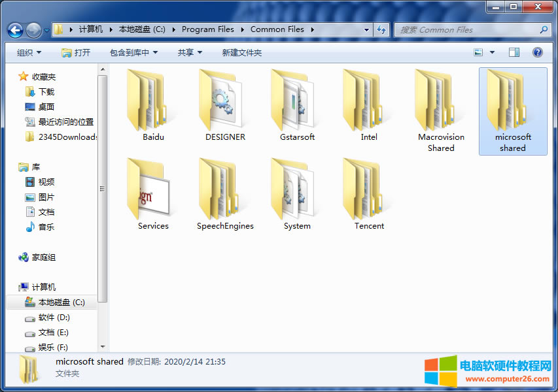Click into the 搜索 Common Files box
Image resolution: width=558 pixels, height=392 pixels.
click(x=466, y=30)
